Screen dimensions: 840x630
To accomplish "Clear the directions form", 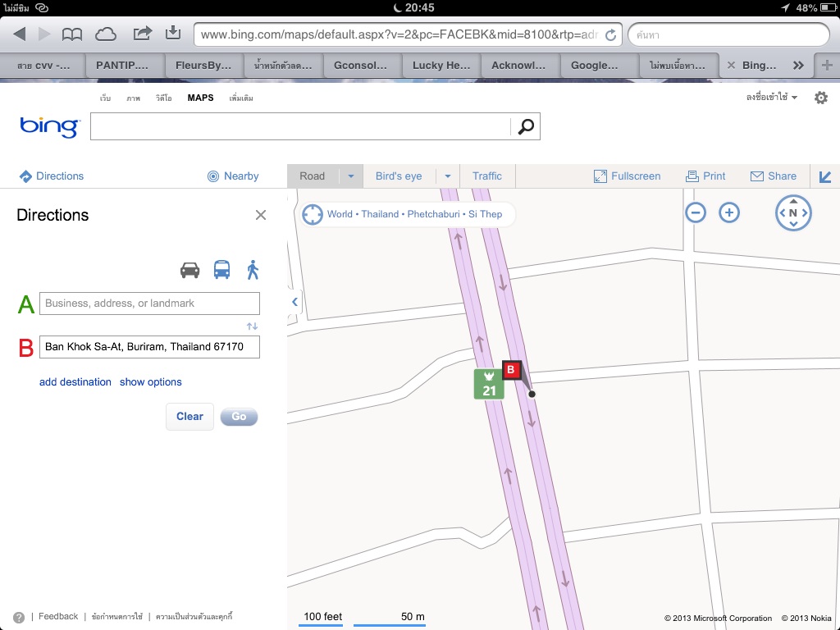I will click(x=189, y=416).
